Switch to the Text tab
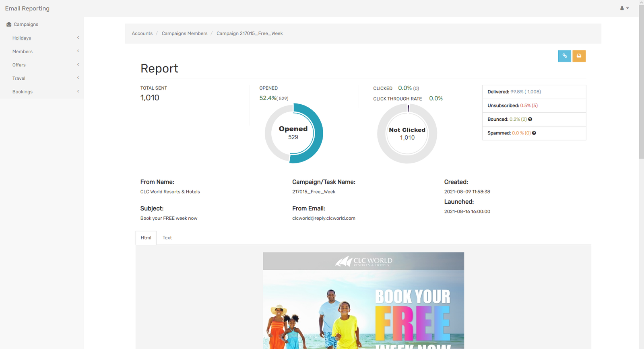The image size is (644, 349). [x=167, y=238]
